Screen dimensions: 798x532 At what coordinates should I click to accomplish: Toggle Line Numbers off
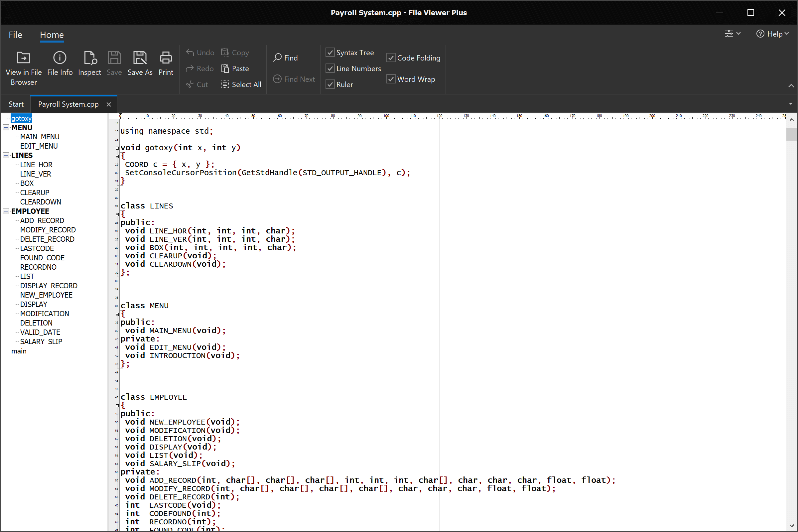click(x=330, y=68)
